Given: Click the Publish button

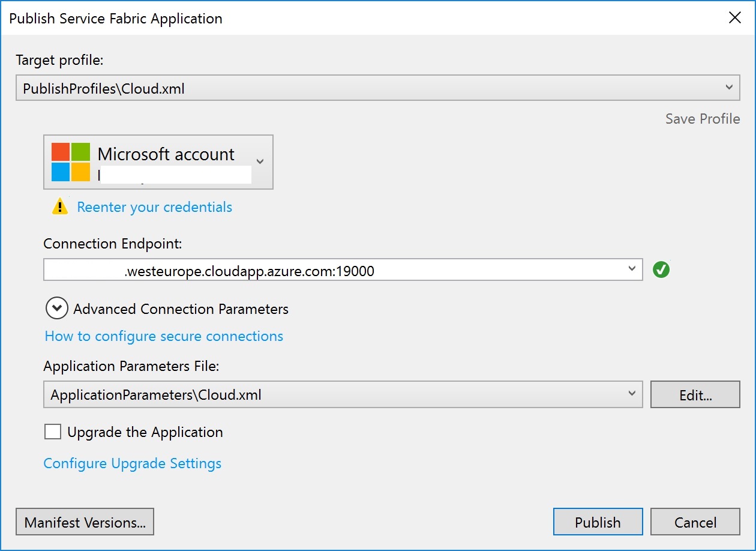Looking at the screenshot, I should (x=598, y=522).
